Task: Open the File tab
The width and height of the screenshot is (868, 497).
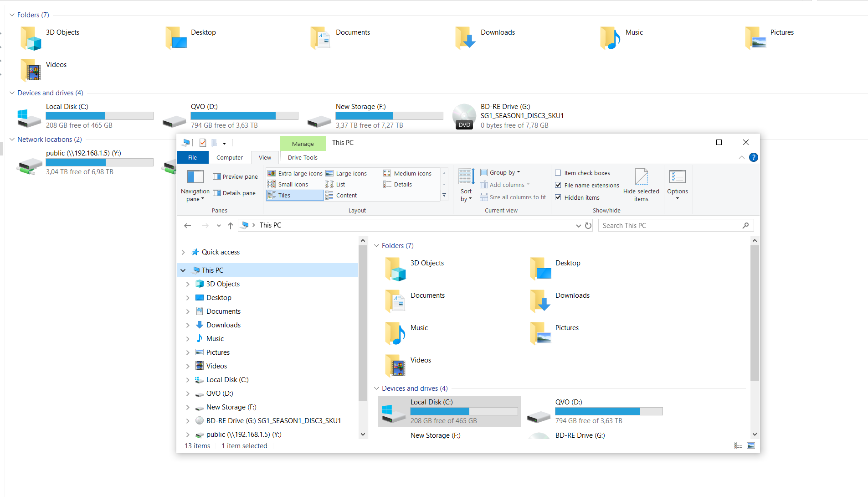Action: tap(193, 157)
